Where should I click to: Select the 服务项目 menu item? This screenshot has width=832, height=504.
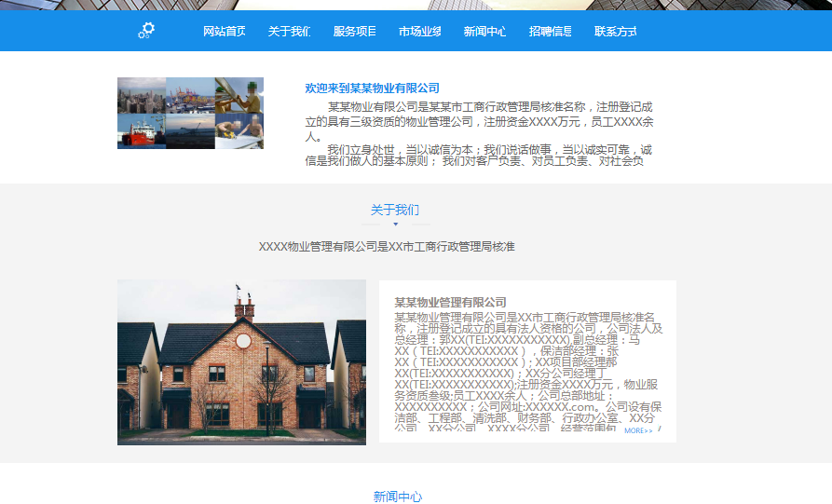(x=355, y=32)
